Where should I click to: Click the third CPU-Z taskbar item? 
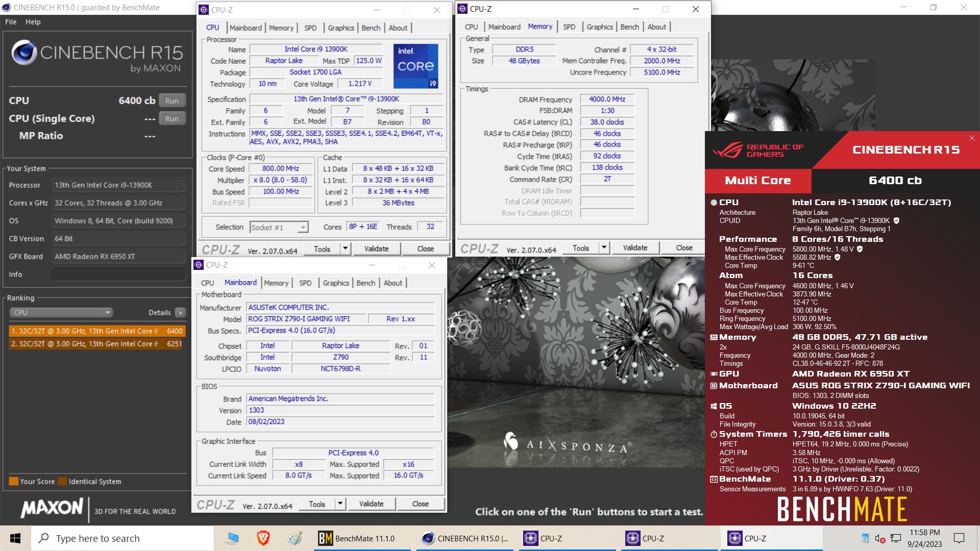pos(771,538)
